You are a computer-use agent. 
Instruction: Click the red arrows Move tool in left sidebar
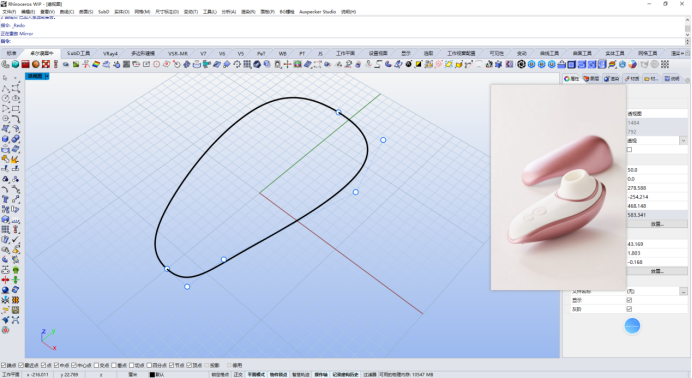click(5, 280)
